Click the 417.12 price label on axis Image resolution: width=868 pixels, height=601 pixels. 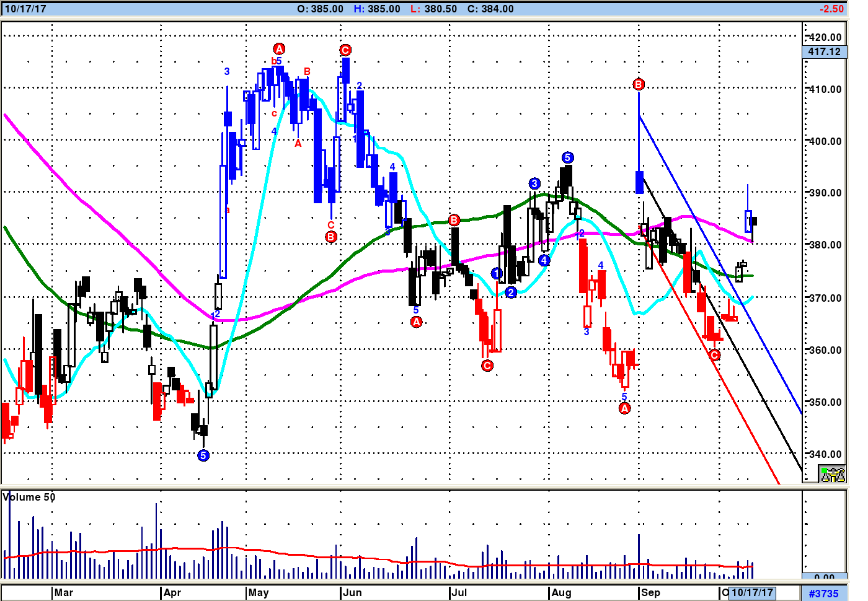coord(824,52)
